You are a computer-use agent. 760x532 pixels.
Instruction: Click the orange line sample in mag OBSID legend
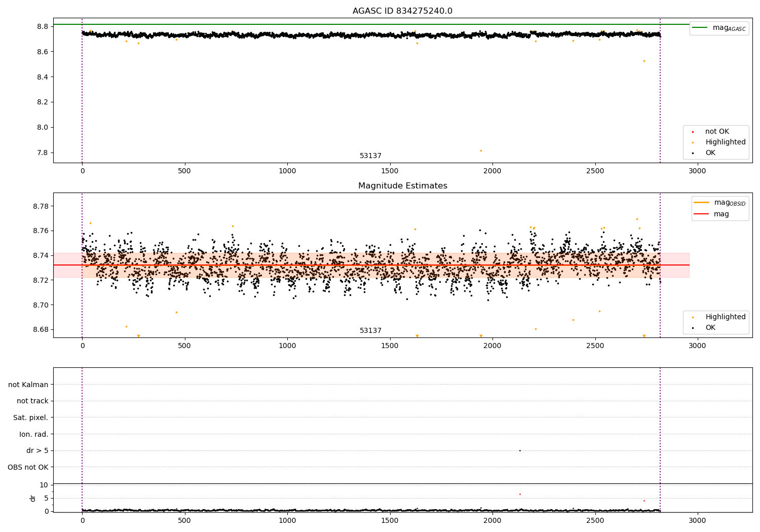[701, 203]
